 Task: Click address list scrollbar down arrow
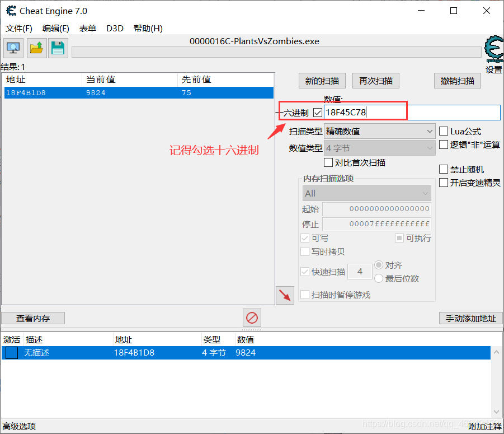496,412
